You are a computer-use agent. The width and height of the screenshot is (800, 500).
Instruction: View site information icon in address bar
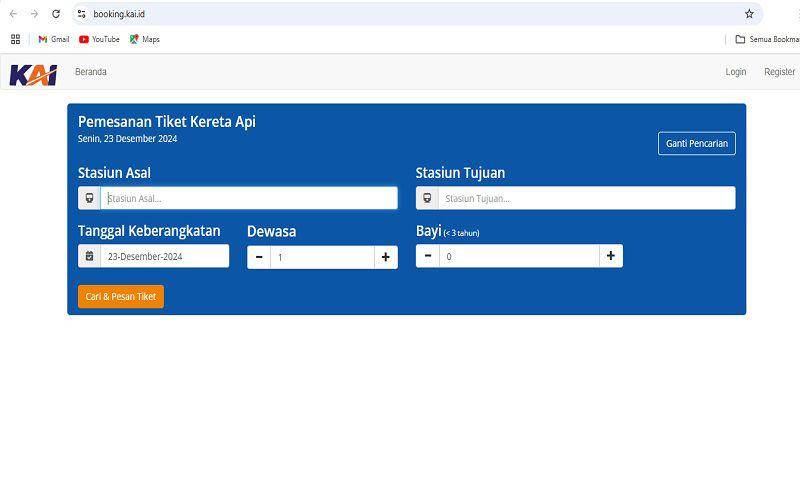tap(82, 14)
